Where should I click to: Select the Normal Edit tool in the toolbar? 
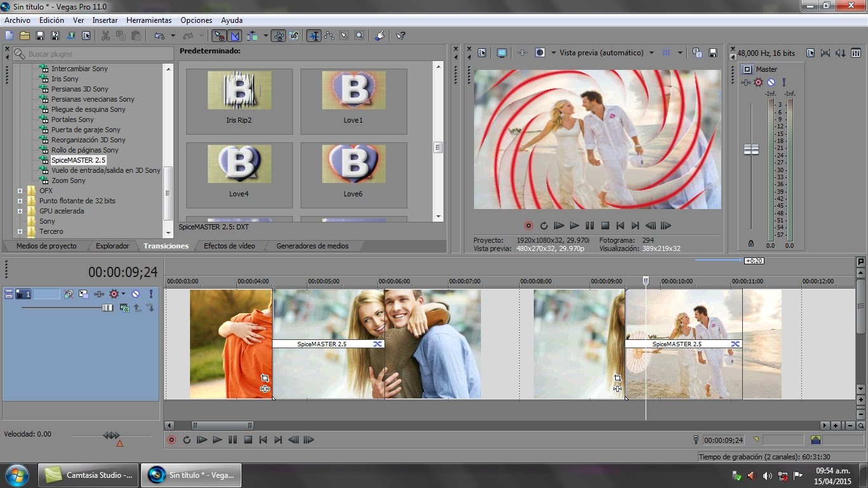coord(313,35)
